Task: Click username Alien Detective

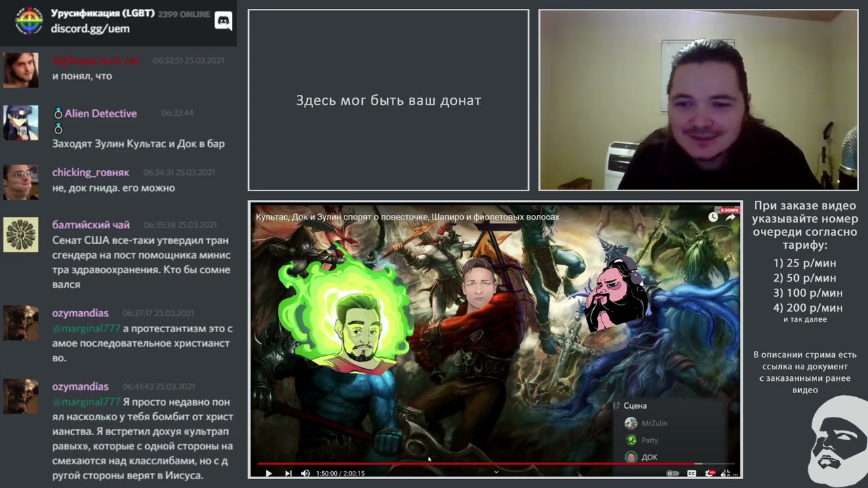Action: tap(101, 113)
